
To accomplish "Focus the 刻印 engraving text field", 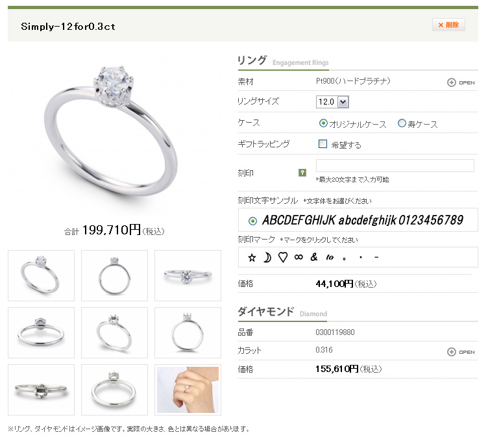I will [x=395, y=166].
